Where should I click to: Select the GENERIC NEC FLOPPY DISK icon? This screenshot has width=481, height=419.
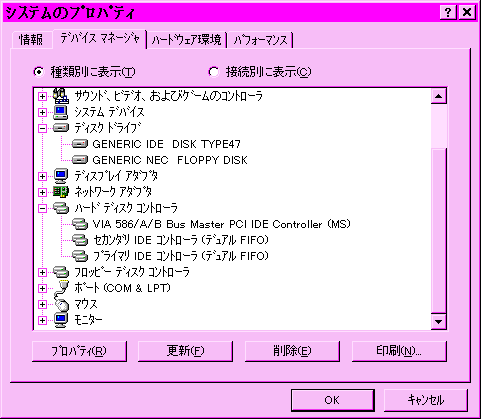80,160
